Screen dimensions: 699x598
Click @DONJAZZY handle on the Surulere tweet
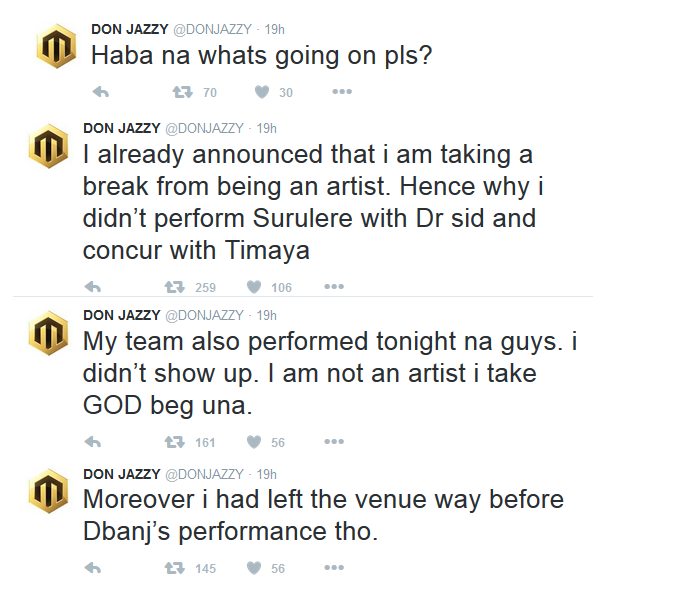[204, 128]
